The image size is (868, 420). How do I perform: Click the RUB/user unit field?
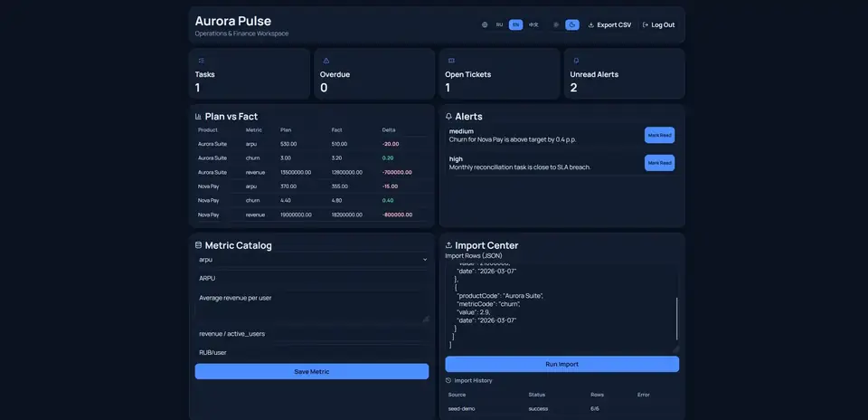[312, 352]
